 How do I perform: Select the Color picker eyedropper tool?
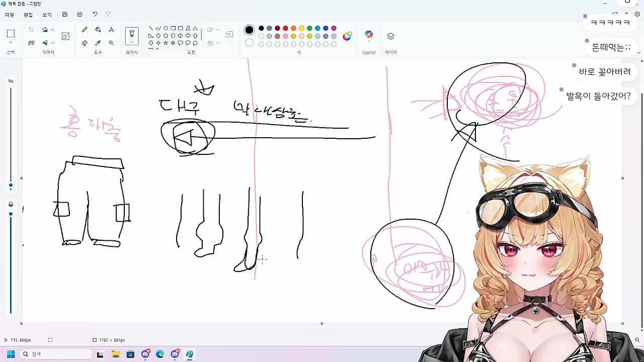pos(98,43)
